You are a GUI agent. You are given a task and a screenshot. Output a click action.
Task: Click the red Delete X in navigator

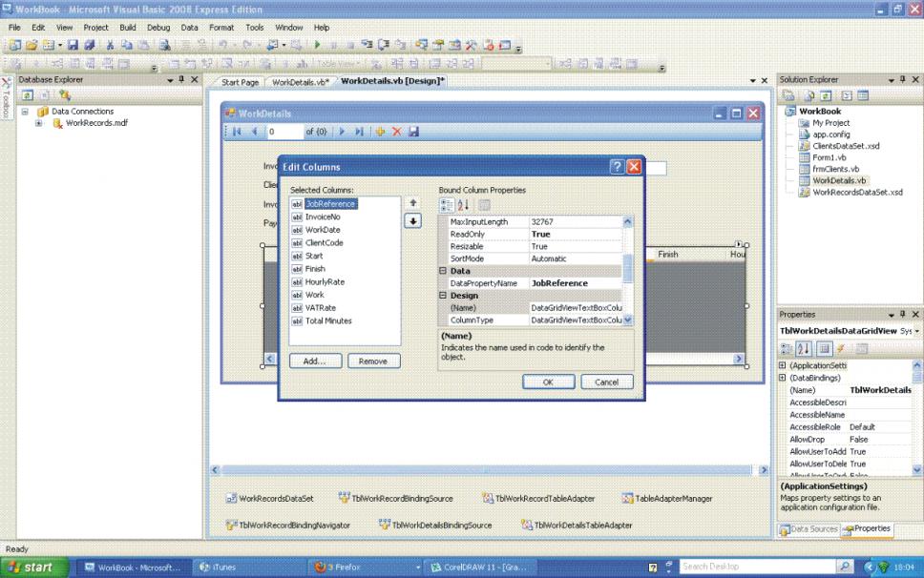pyautogui.click(x=396, y=132)
